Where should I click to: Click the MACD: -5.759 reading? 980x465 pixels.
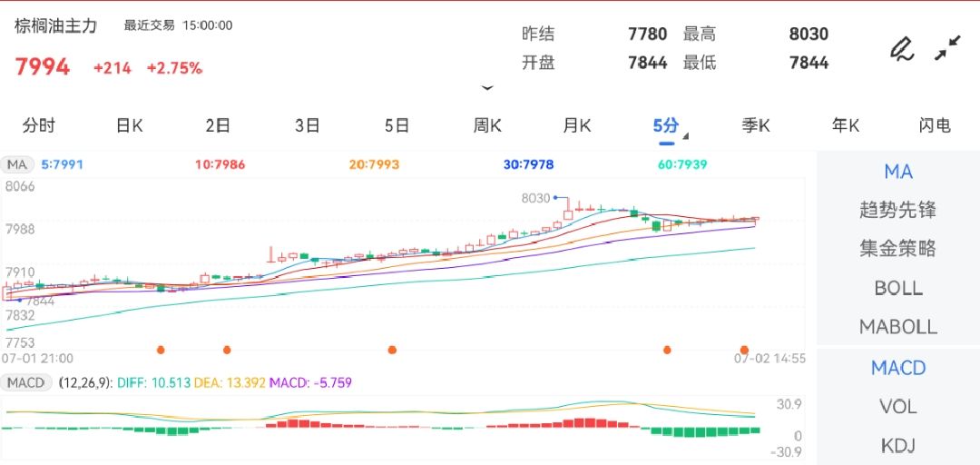310,382
